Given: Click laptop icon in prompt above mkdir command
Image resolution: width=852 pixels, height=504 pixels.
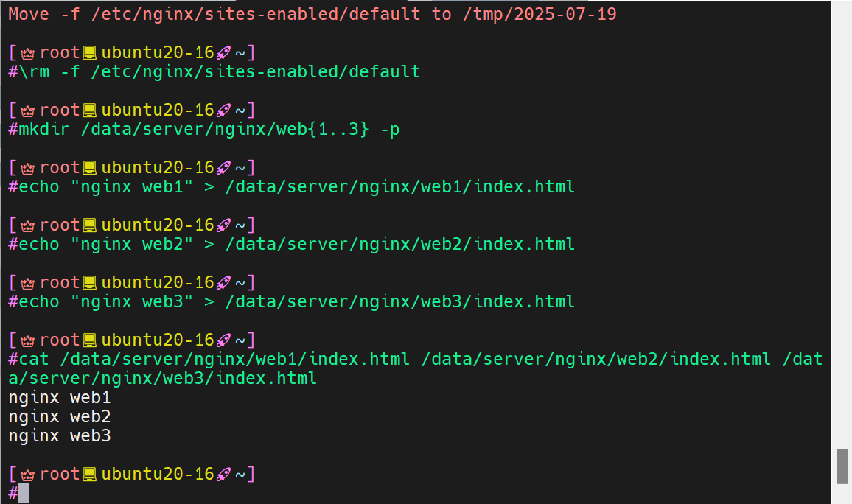Looking at the screenshot, I should coord(90,111).
